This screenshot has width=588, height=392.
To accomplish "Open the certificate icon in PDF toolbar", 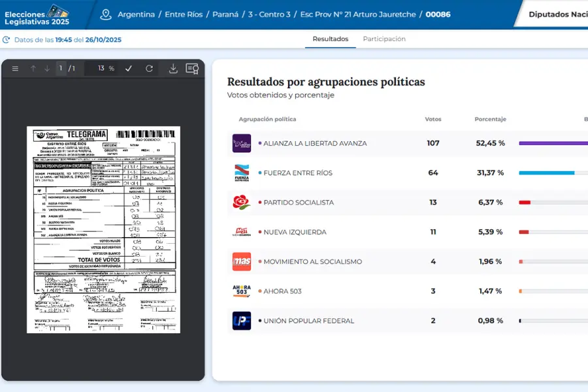I will 192,69.
